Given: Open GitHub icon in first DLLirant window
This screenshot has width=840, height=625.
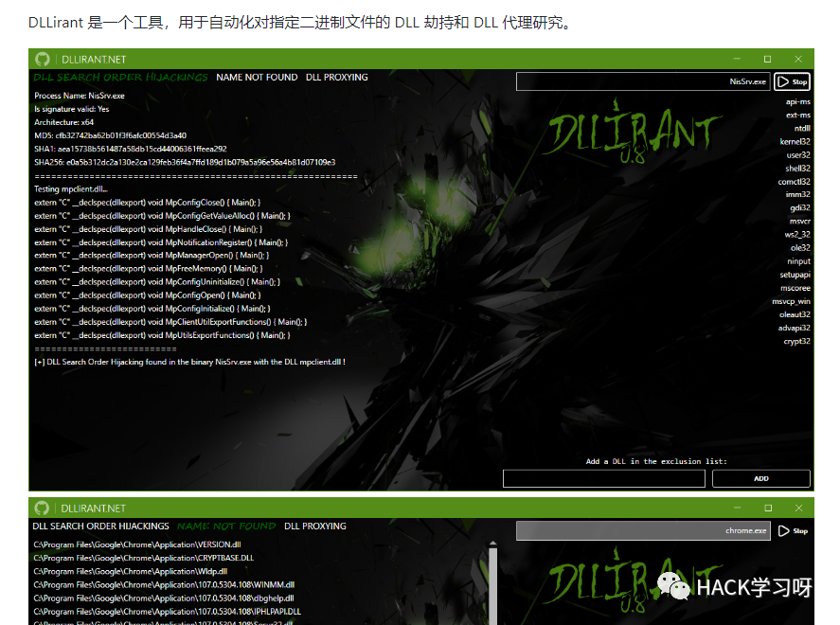Looking at the screenshot, I should (x=43, y=59).
